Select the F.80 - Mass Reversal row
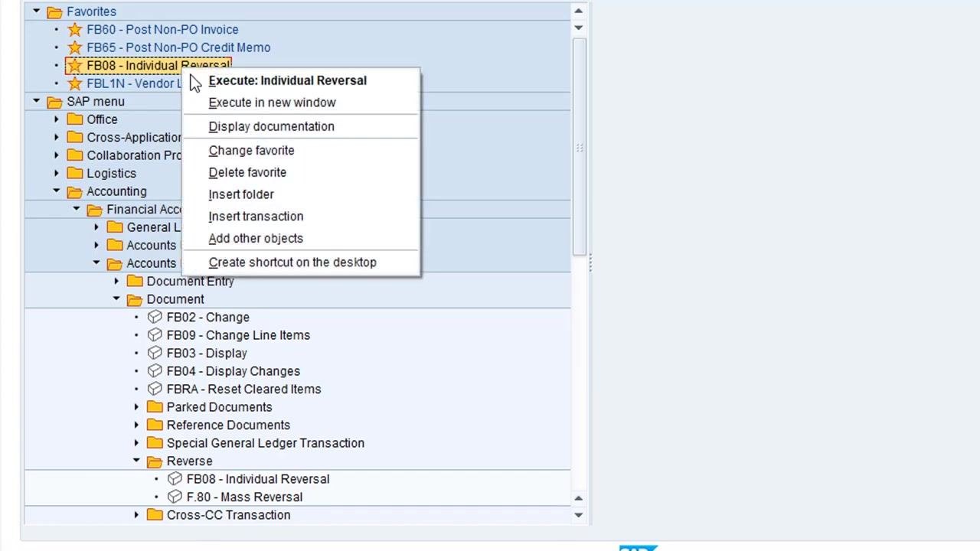The height and width of the screenshot is (551, 980). coord(244,497)
